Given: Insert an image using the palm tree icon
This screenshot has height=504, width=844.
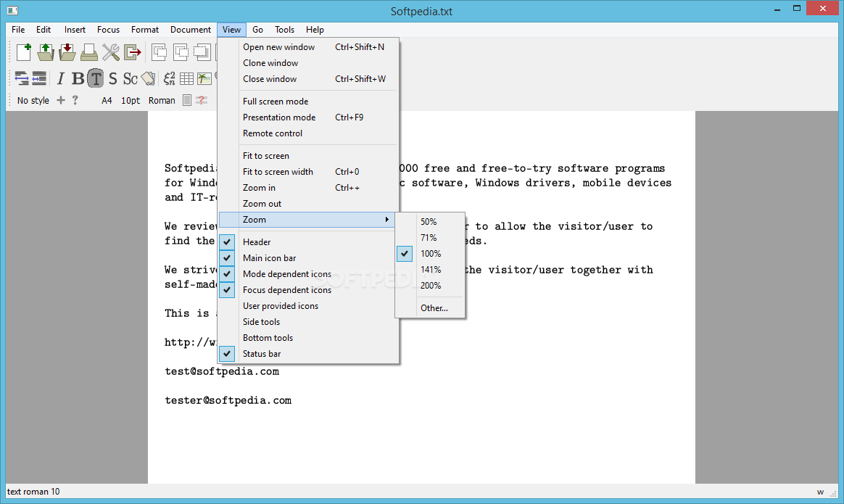Looking at the screenshot, I should click(204, 78).
